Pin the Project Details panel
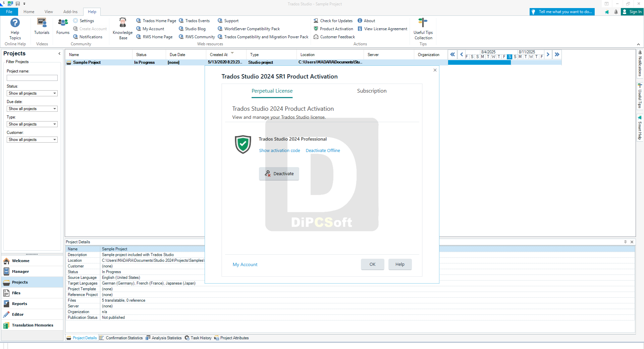 pyautogui.click(x=625, y=242)
